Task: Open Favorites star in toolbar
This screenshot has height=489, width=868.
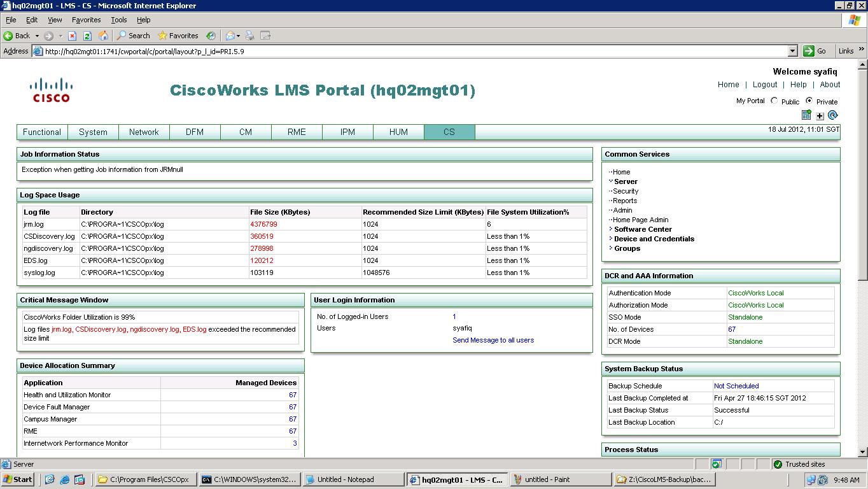Action: pyautogui.click(x=178, y=36)
